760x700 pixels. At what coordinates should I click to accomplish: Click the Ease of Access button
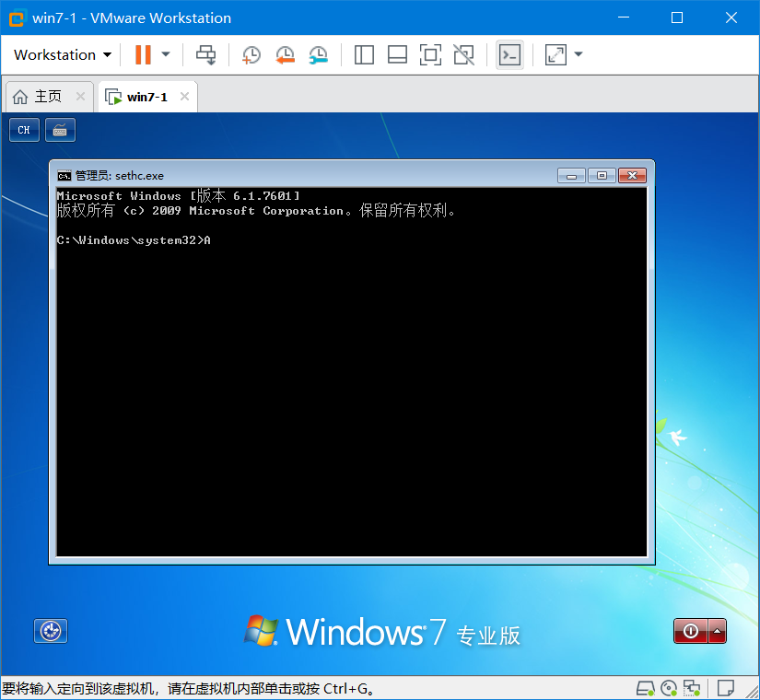pos(51,631)
